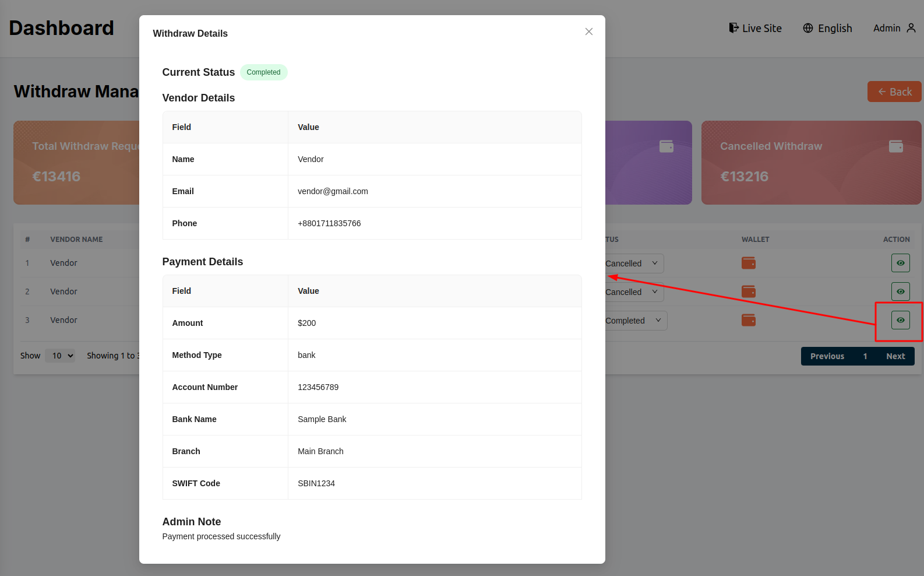Open wallet icon in third table row
Viewport: 924px width, 576px height.
point(748,320)
